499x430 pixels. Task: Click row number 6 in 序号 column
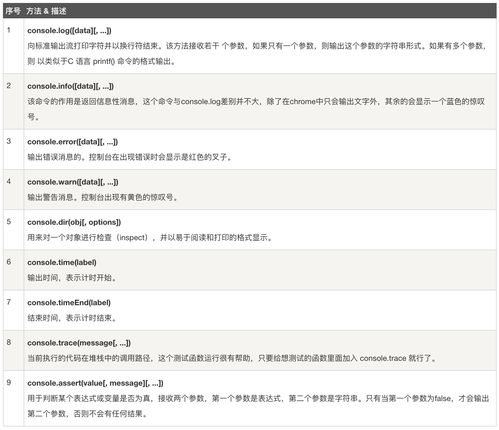[x=9, y=262]
